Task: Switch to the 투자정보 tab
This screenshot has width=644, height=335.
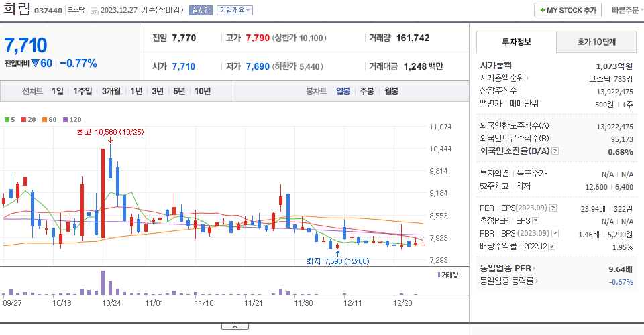Action: (517, 42)
